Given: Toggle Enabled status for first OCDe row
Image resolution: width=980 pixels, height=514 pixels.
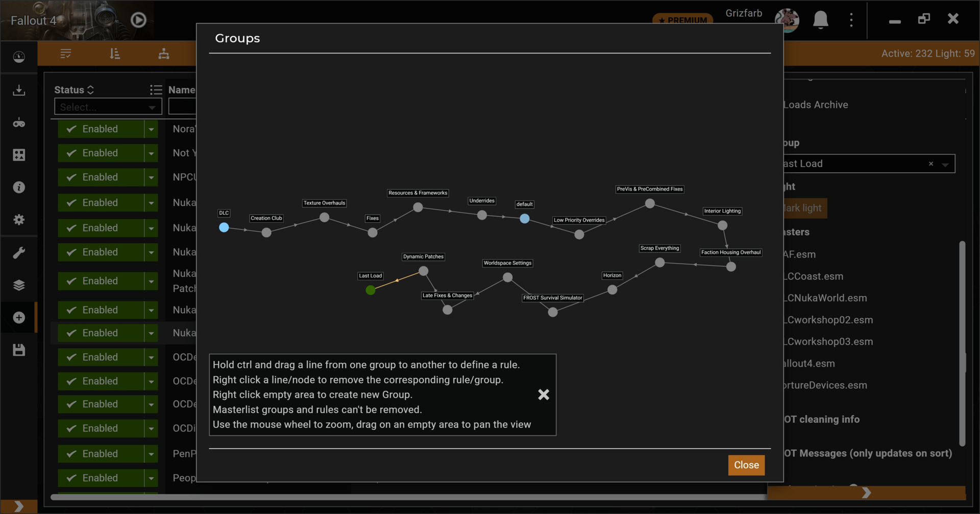Looking at the screenshot, I should 101,357.
